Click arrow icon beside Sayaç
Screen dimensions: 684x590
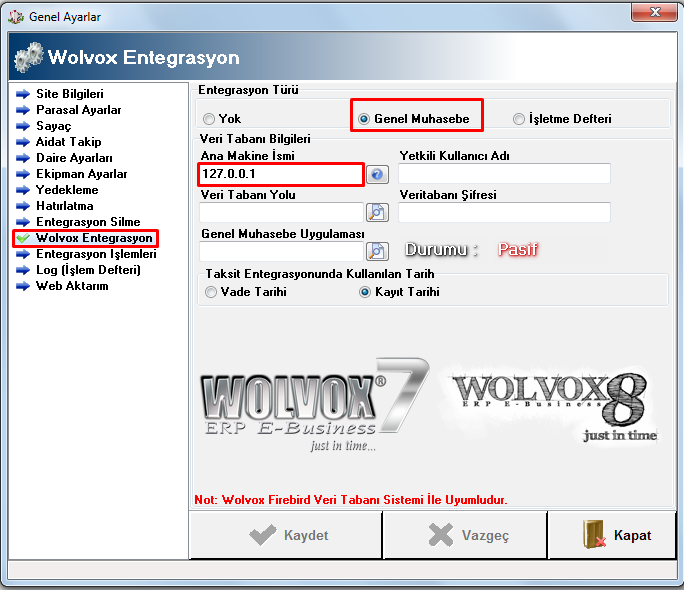23,126
